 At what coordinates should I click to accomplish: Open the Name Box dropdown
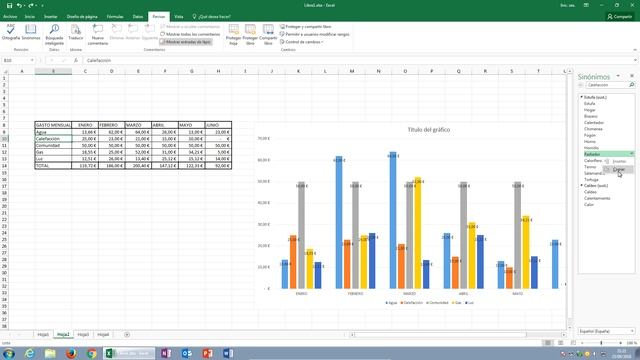[x=32, y=60]
